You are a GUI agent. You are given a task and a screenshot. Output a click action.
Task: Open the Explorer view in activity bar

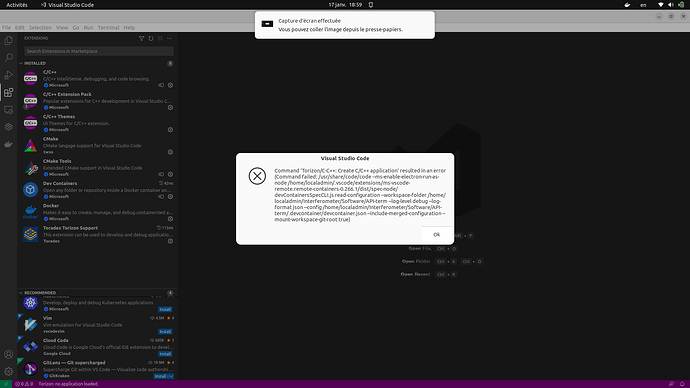point(8,40)
